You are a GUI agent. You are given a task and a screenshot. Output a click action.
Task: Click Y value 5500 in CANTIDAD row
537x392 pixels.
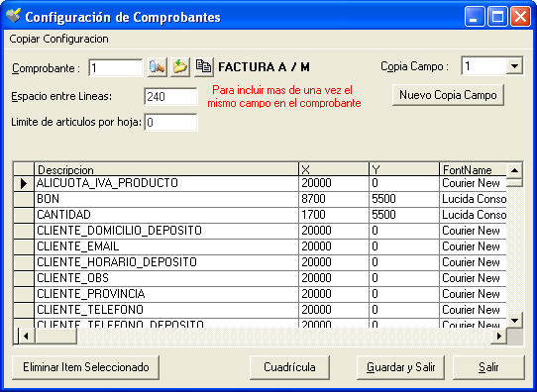(x=404, y=215)
